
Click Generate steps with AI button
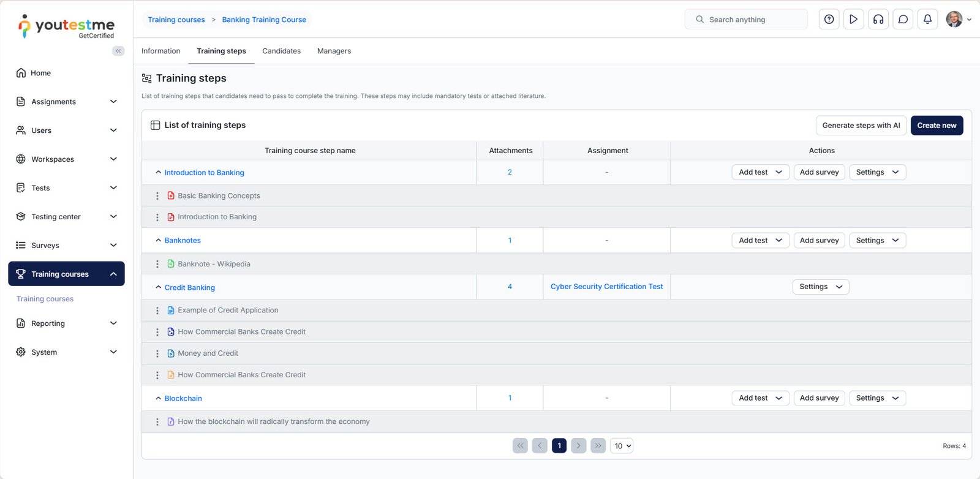pos(861,126)
